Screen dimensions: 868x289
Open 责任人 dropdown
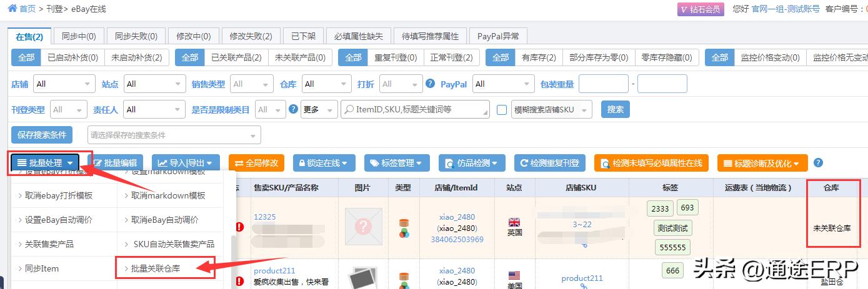pos(154,109)
